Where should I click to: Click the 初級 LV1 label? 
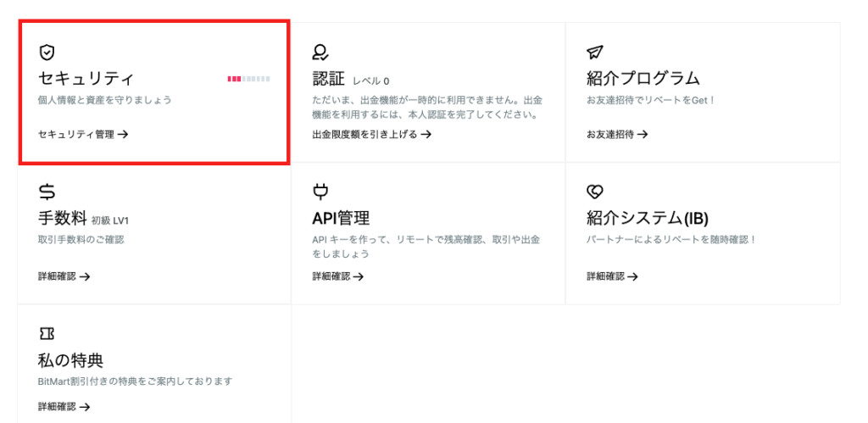click(x=110, y=221)
